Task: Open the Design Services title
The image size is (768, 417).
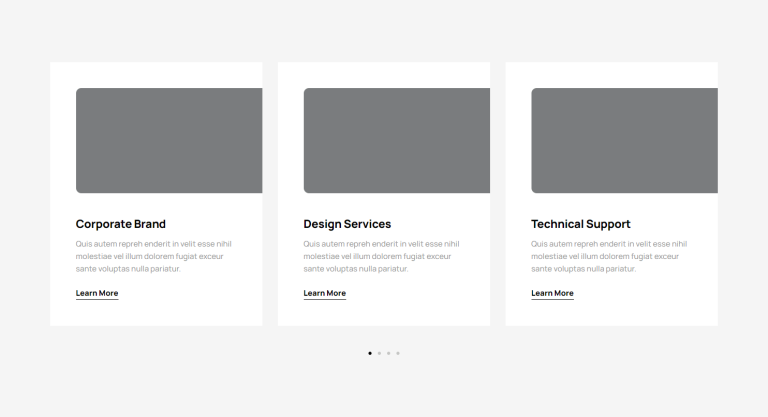Action: click(347, 224)
